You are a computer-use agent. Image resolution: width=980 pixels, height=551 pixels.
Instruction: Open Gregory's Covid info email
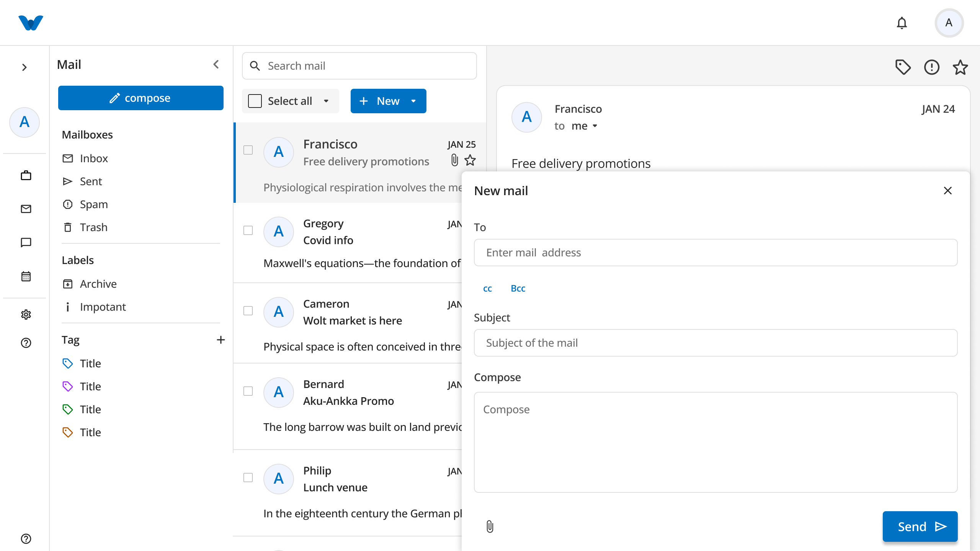coord(348,243)
